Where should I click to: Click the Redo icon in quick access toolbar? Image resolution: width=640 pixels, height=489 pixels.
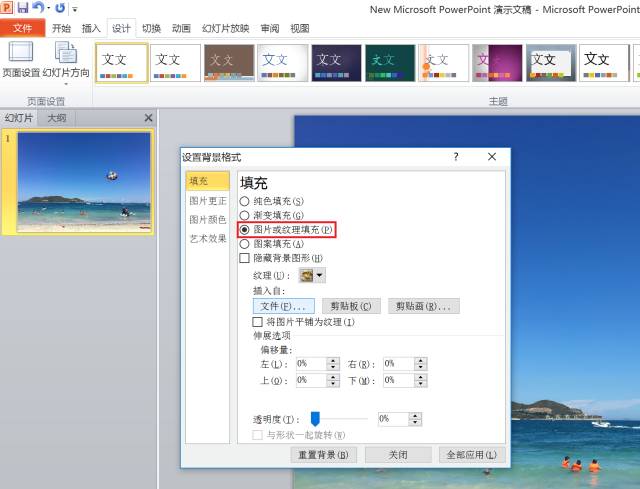[60, 8]
